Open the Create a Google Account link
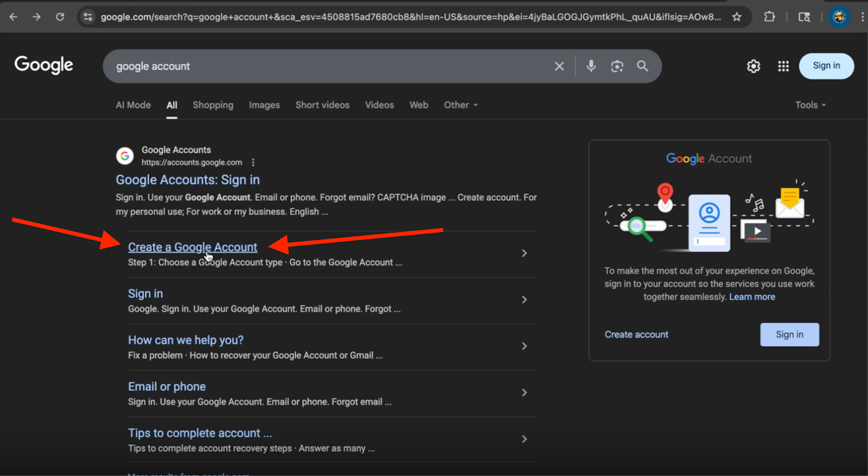 (x=193, y=247)
